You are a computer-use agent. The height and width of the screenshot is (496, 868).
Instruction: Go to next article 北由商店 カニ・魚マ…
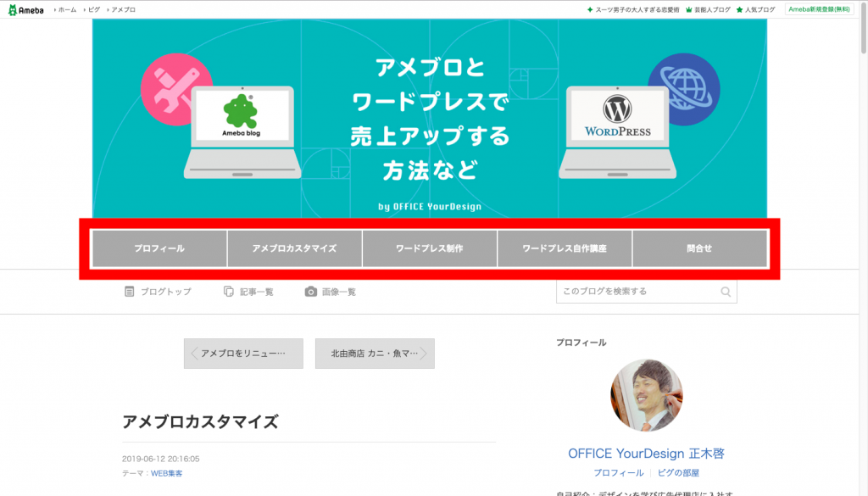(x=375, y=354)
